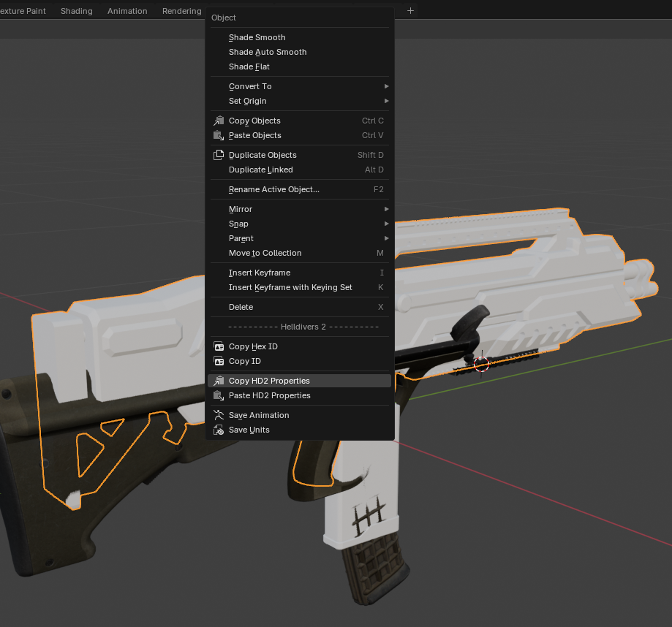Click the Copy ID icon
The height and width of the screenshot is (627, 672).
(x=218, y=361)
